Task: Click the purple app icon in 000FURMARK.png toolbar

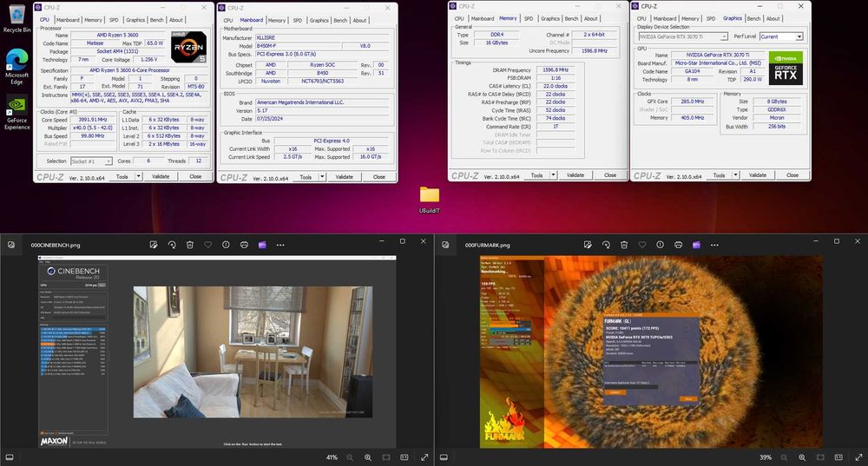Action: point(696,245)
